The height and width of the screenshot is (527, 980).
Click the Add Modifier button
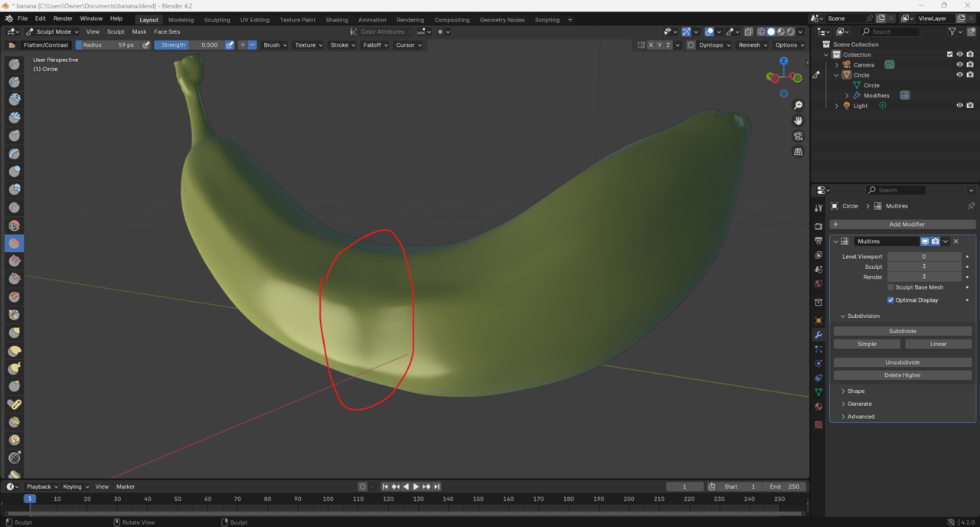903,224
